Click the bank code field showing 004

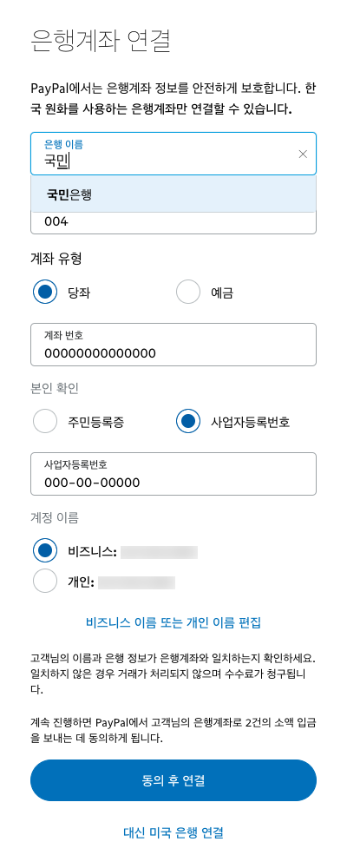tap(173, 222)
